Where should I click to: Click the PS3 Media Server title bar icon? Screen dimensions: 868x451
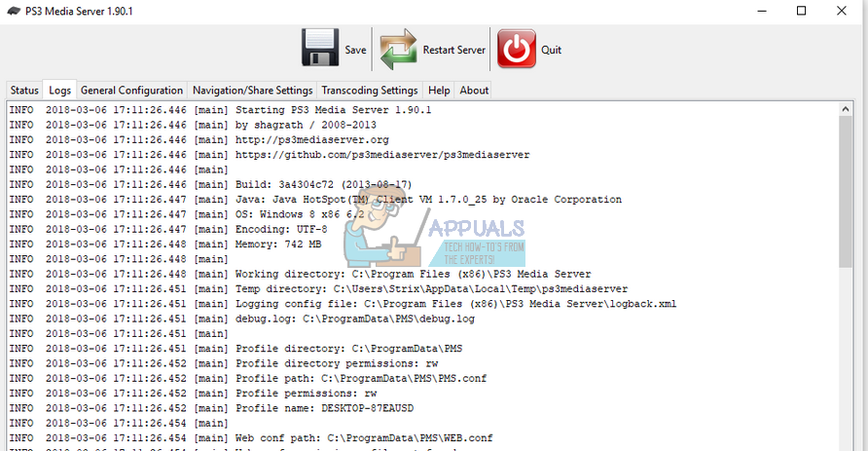pyautogui.click(x=14, y=11)
